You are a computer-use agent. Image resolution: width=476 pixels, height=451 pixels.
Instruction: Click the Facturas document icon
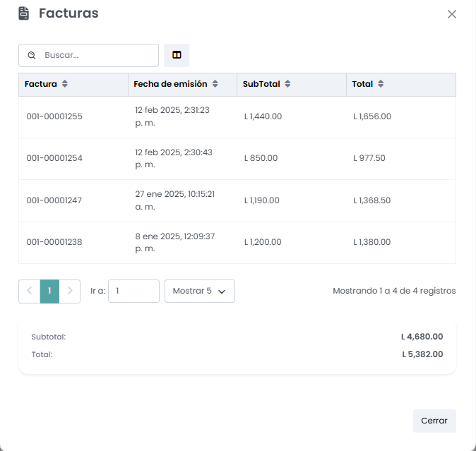pos(24,13)
